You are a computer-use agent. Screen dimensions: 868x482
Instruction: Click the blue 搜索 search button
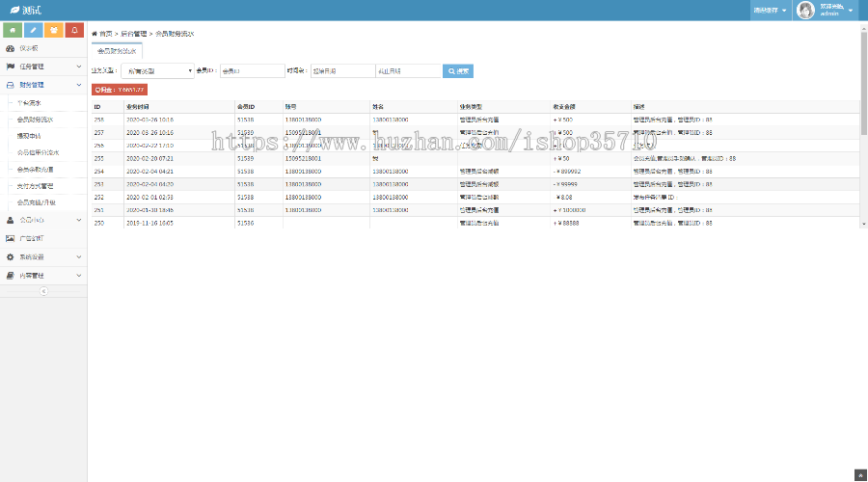coord(458,71)
